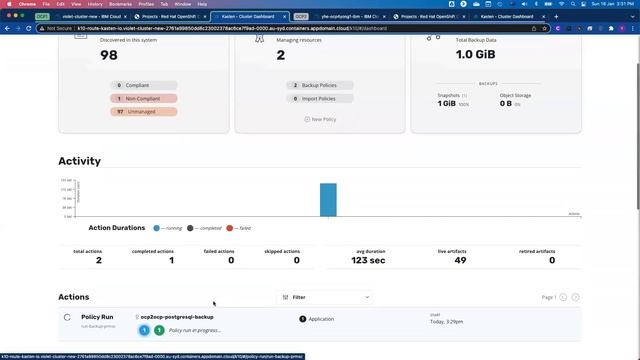
Task: Click the Policy Run title text
Action: click(x=97, y=317)
